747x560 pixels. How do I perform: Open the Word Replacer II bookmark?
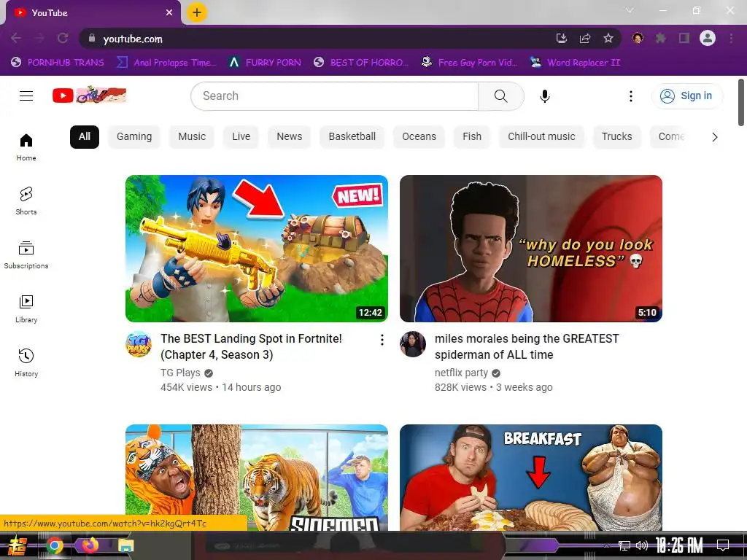(576, 63)
